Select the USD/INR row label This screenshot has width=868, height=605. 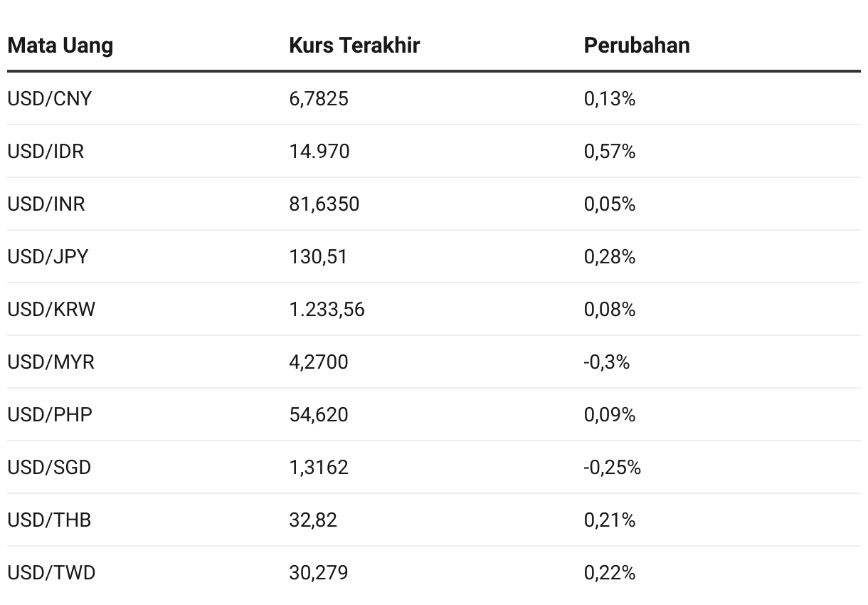point(46,204)
